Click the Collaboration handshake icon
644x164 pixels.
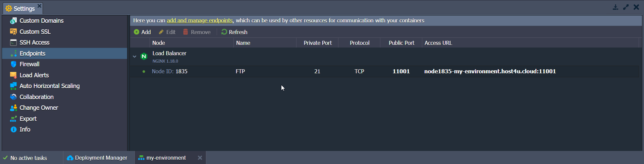13,97
